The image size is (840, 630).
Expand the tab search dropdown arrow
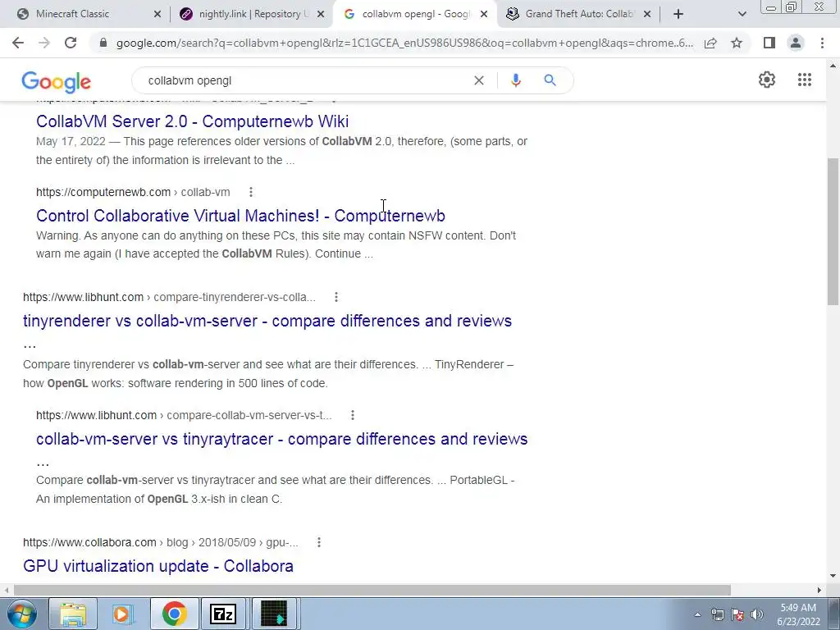(x=742, y=14)
